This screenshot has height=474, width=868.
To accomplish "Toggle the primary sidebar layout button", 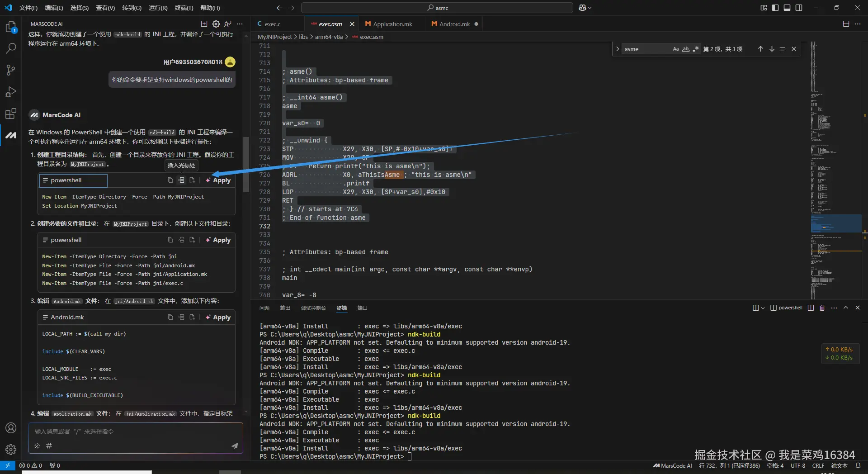I will click(775, 8).
